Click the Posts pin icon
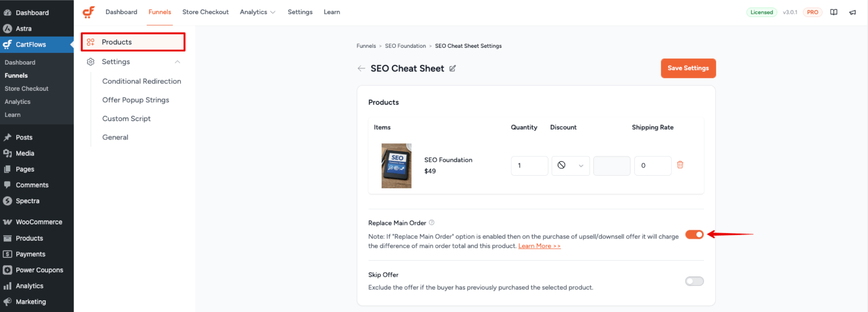This screenshot has width=868, height=312. pyautogui.click(x=8, y=137)
